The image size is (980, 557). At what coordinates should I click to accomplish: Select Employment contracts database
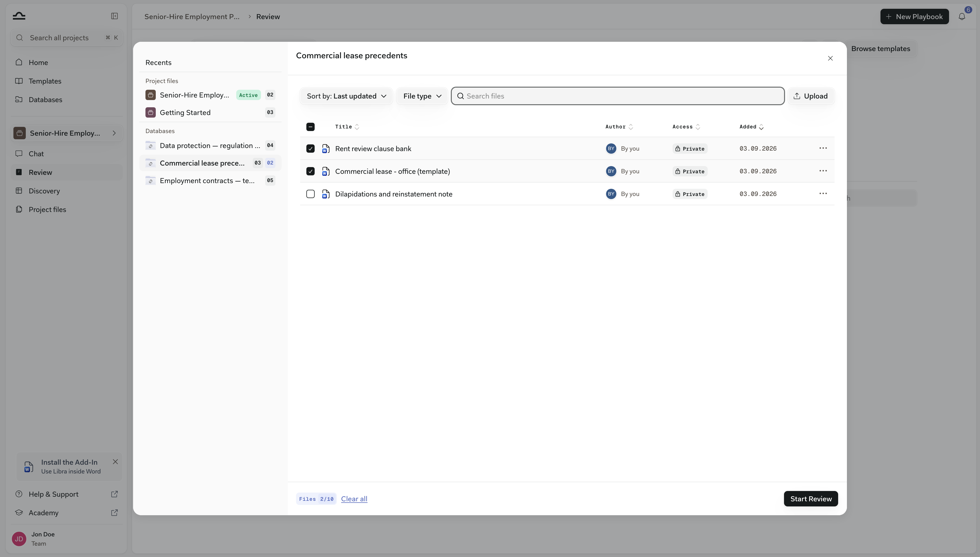(x=210, y=181)
